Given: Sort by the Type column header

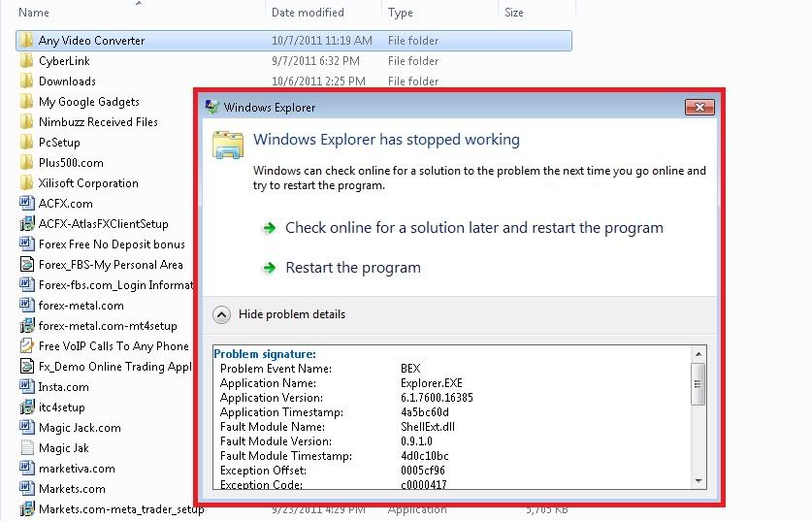Looking at the screenshot, I should tap(400, 13).
